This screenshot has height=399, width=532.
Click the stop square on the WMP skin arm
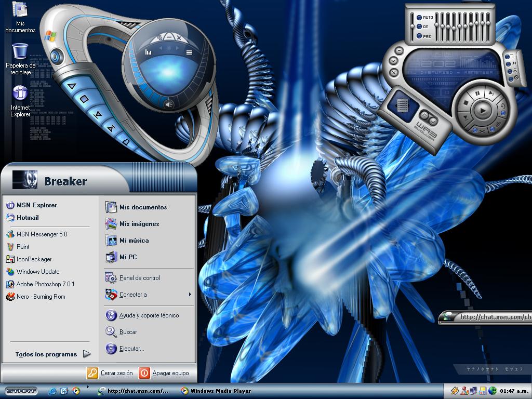[84, 99]
